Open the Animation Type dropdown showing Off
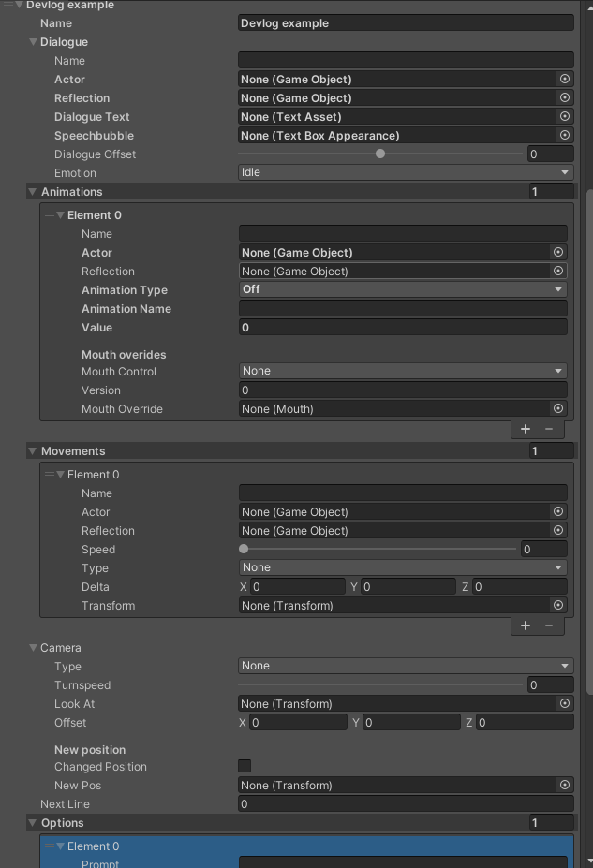Viewport: 593px width, 868px height. [x=403, y=289]
